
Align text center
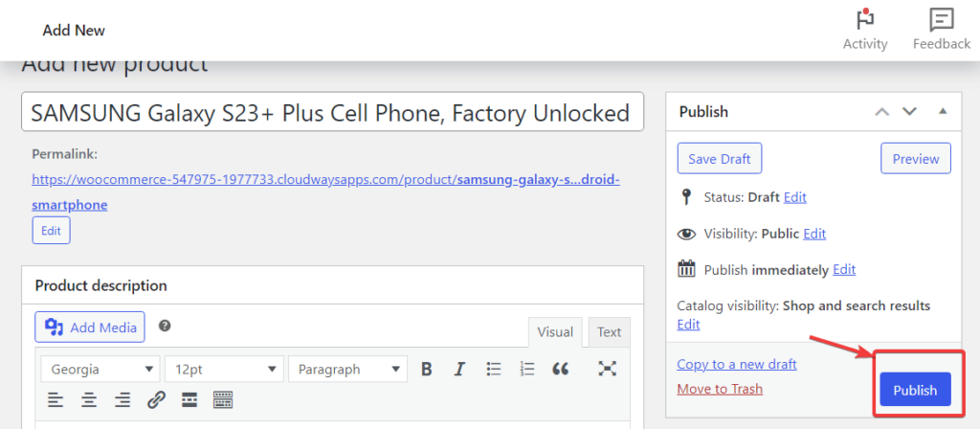click(x=89, y=399)
